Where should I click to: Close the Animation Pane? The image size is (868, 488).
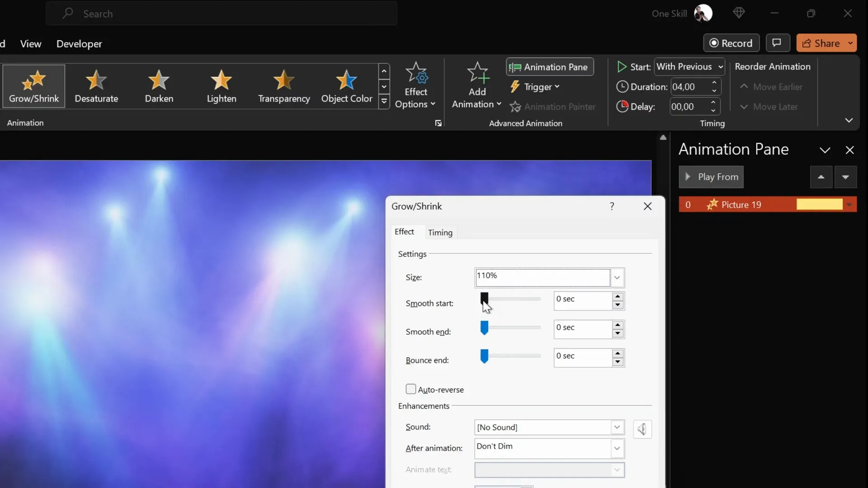click(850, 150)
